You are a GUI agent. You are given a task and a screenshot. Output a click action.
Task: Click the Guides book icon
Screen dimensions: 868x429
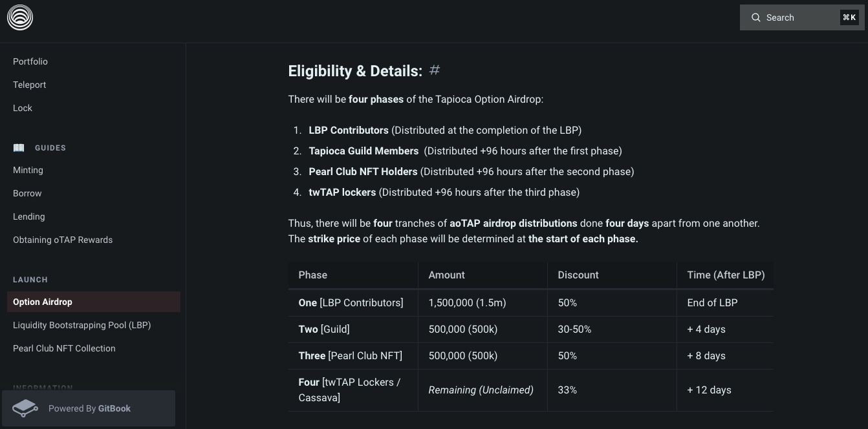19,148
